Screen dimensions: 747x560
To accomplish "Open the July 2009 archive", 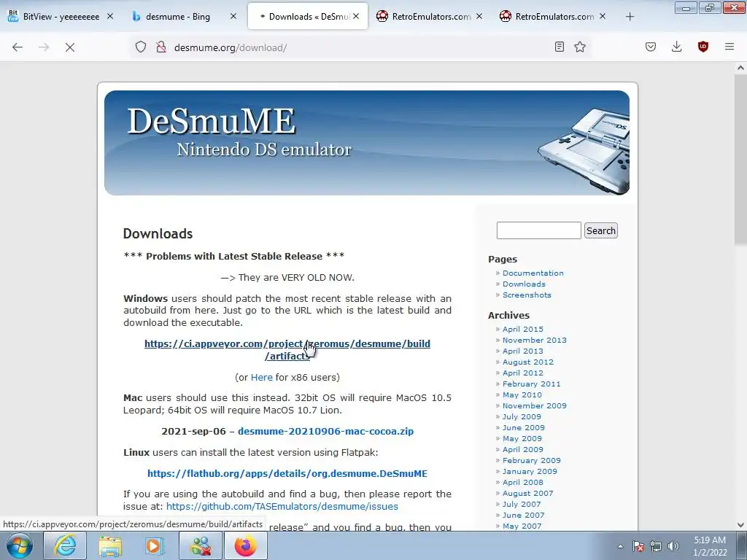I will [x=522, y=416].
